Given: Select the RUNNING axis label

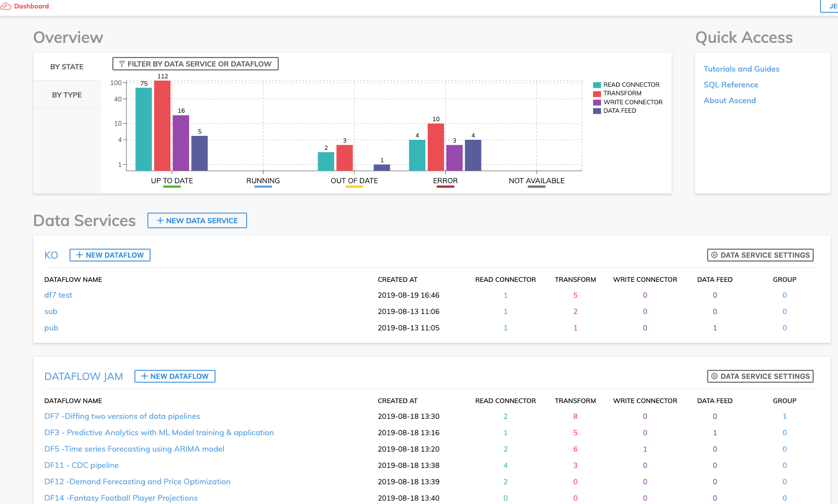Looking at the screenshot, I should (263, 181).
